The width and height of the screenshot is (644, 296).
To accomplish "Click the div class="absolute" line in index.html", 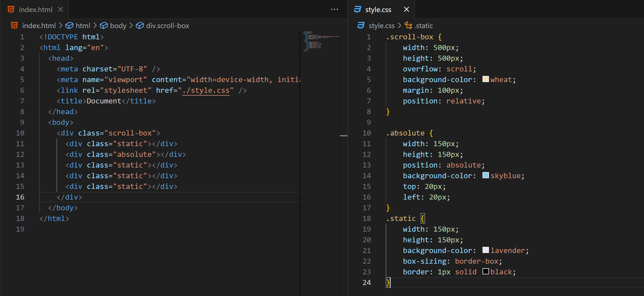I will click(125, 154).
